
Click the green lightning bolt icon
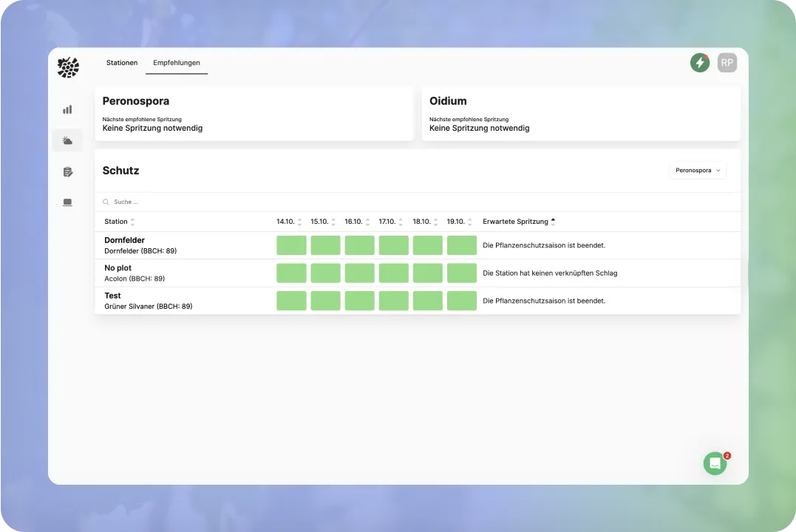[699, 63]
